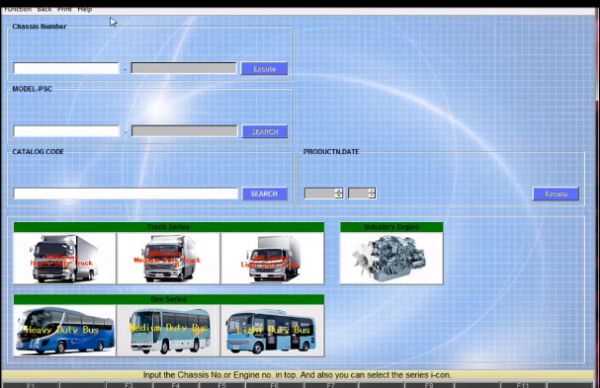Viewport: 600px width, 388px height.
Task: Choose the Medium Duty Bus icon
Action: (168, 331)
